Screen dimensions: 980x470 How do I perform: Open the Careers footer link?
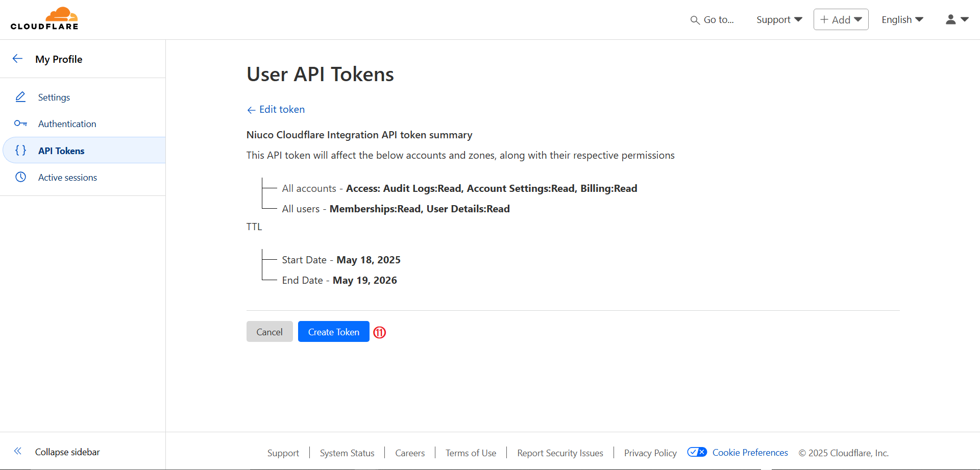click(410, 453)
